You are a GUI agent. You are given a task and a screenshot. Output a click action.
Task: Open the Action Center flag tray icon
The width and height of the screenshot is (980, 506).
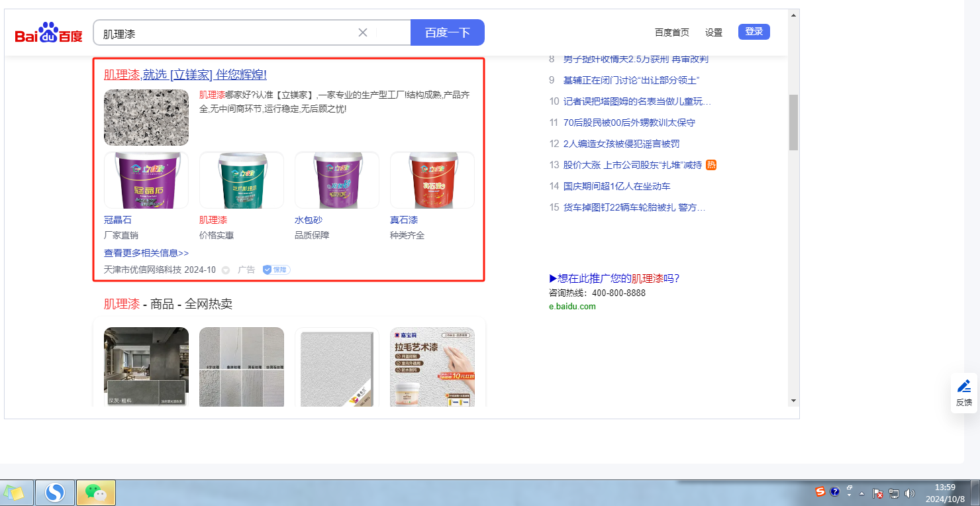(878, 493)
